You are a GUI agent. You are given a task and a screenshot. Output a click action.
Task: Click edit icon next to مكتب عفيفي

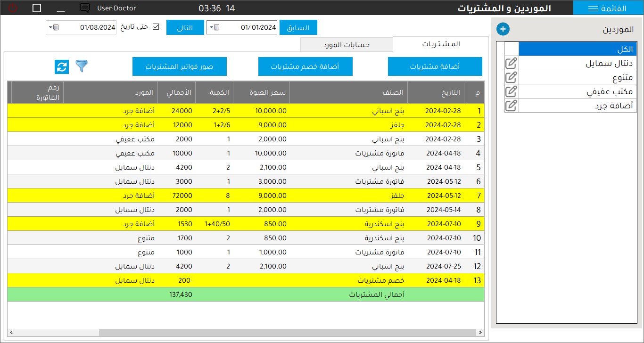(x=511, y=91)
